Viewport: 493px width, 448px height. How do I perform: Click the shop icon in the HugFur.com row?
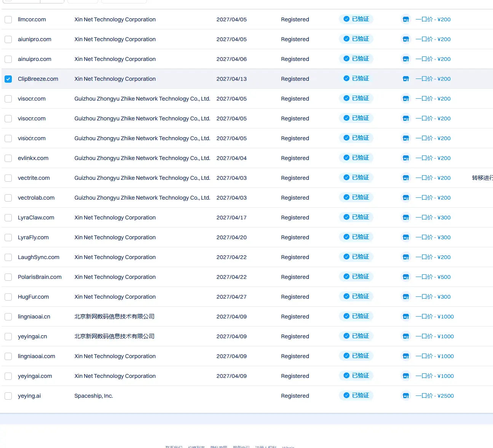click(x=406, y=297)
